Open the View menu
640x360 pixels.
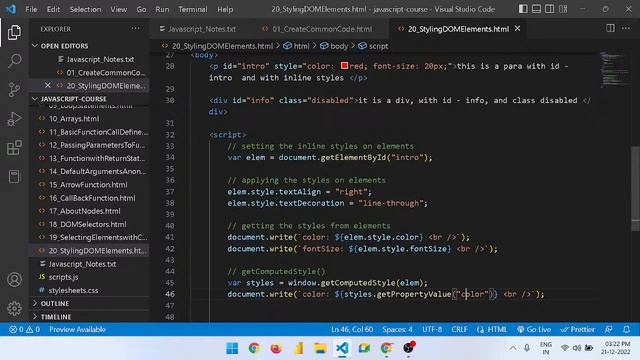[x=118, y=9]
